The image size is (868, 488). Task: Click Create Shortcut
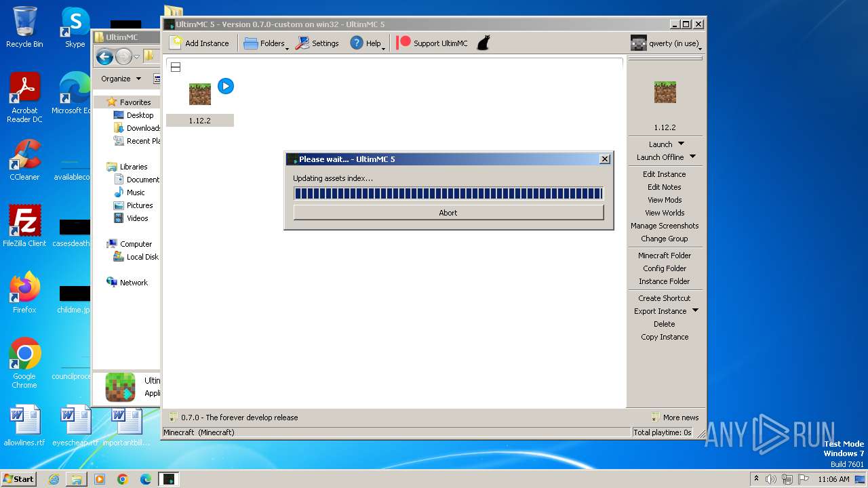[665, 298]
